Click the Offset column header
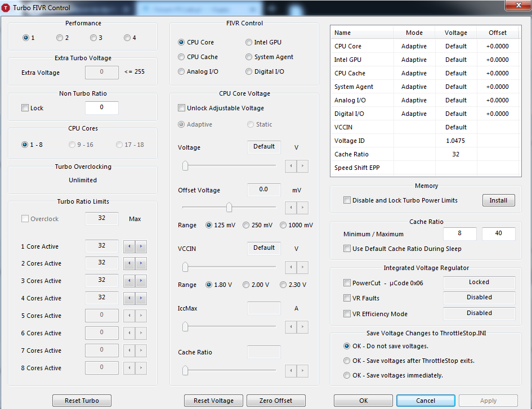This screenshot has width=532, height=409. click(x=498, y=33)
